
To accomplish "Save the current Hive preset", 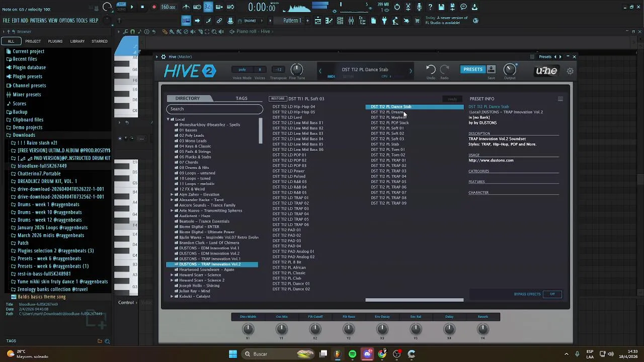I will click(x=491, y=69).
